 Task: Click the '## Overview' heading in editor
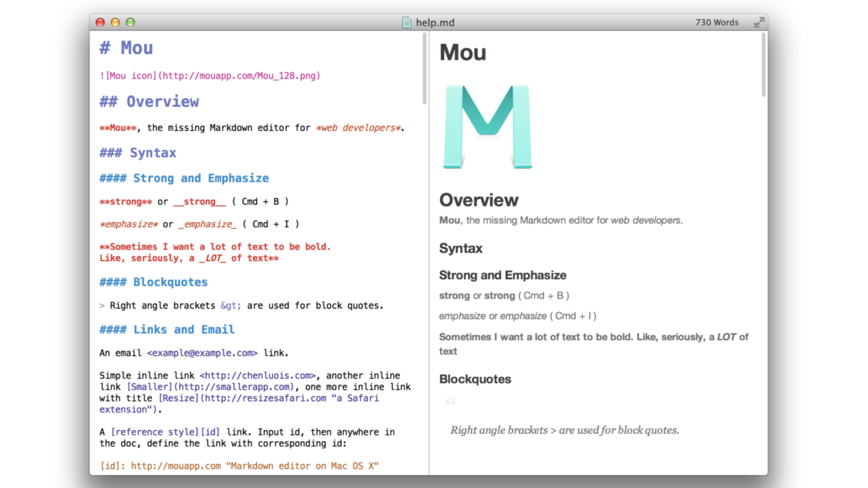[149, 102]
